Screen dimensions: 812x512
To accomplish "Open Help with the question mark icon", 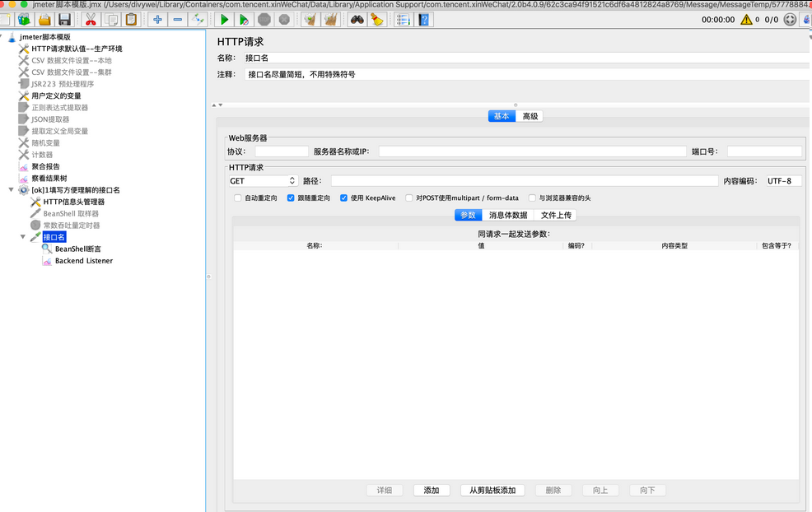I will [x=424, y=20].
